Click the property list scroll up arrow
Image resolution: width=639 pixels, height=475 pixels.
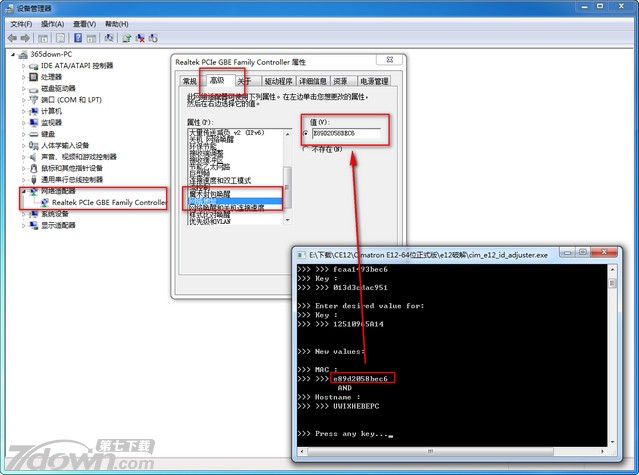pyautogui.click(x=288, y=134)
